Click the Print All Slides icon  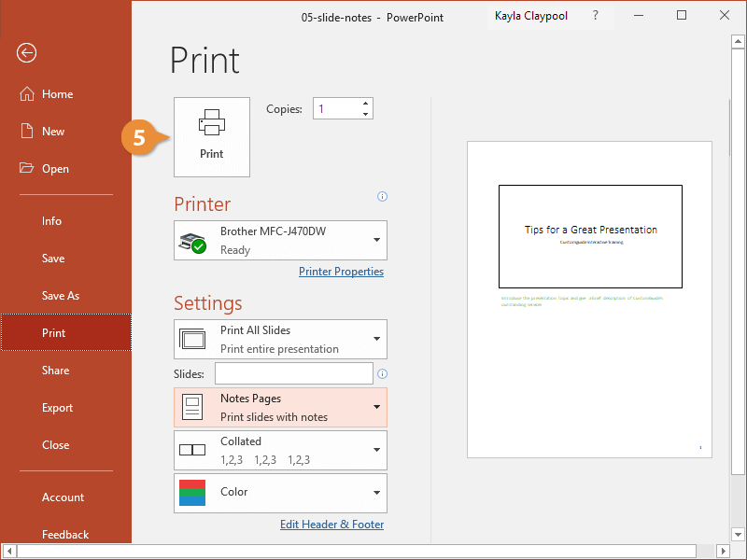tap(192, 339)
